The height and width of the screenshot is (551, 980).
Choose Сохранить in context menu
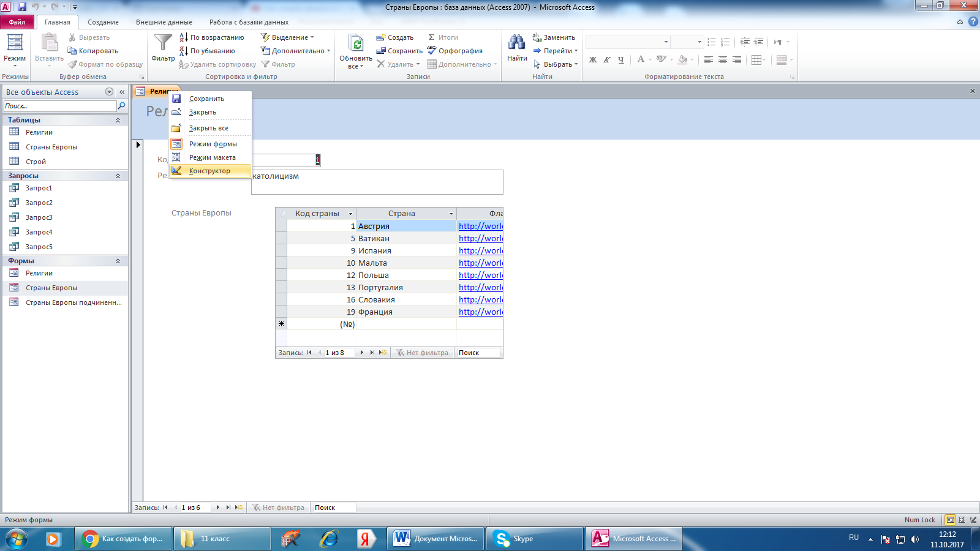(210, 99)
